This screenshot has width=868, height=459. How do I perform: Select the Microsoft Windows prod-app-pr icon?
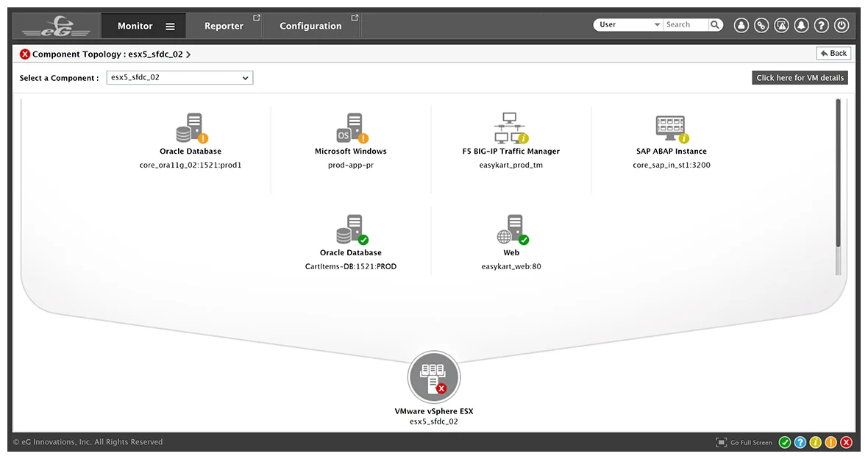click(x=352, y=128)
